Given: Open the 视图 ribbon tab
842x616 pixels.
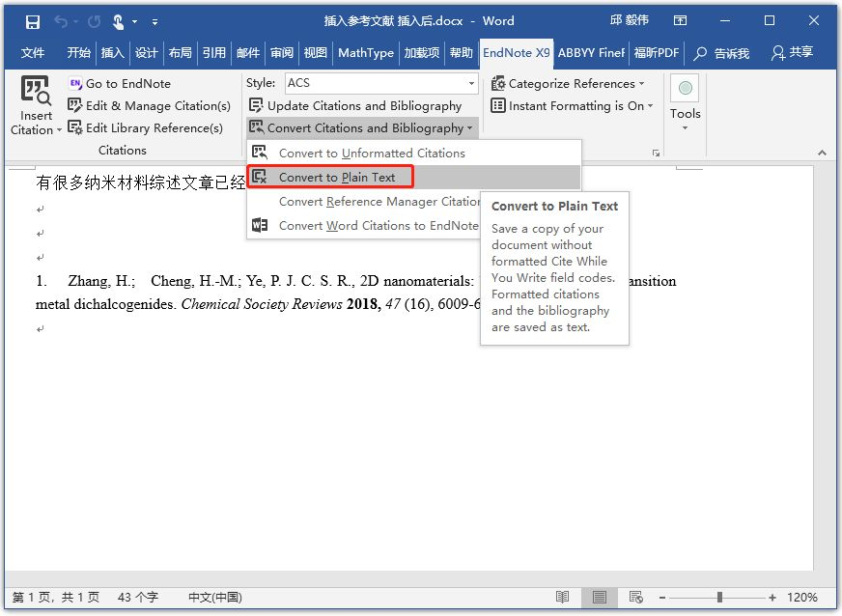Looking at the screenshot, I should [x=315, y=53].
